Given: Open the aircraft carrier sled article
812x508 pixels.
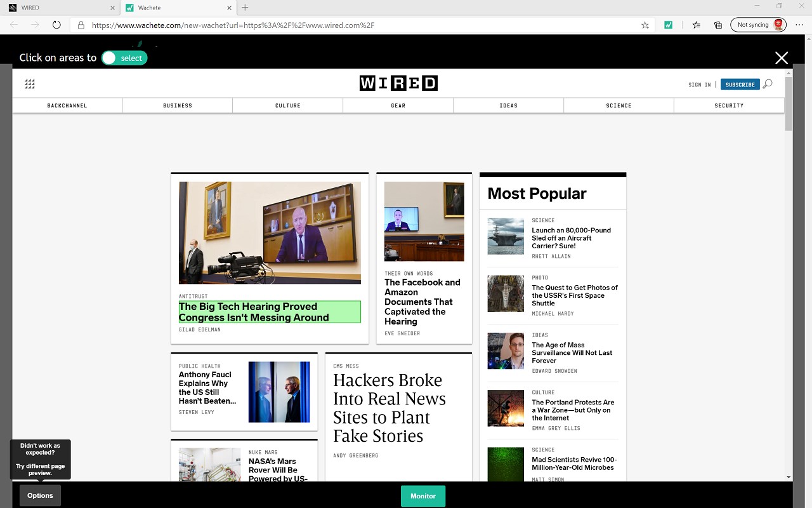Looking at the screenshot, I should click(x=572, y=238).
